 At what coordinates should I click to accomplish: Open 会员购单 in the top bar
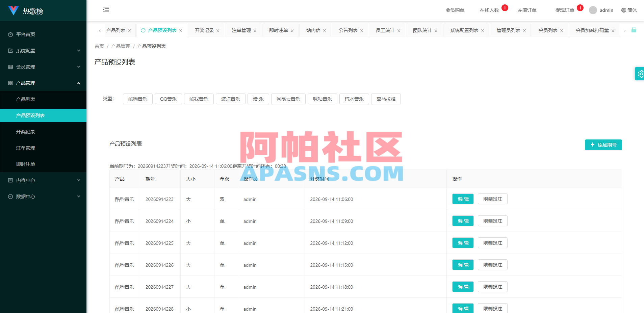[455, 10]
